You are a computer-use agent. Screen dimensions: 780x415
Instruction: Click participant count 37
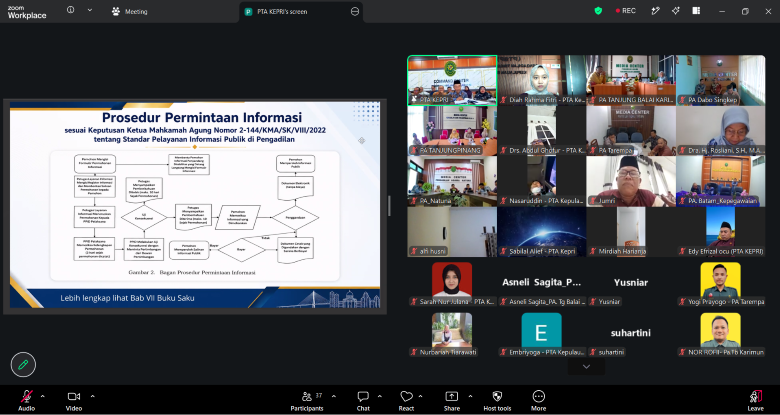[319, 396]
